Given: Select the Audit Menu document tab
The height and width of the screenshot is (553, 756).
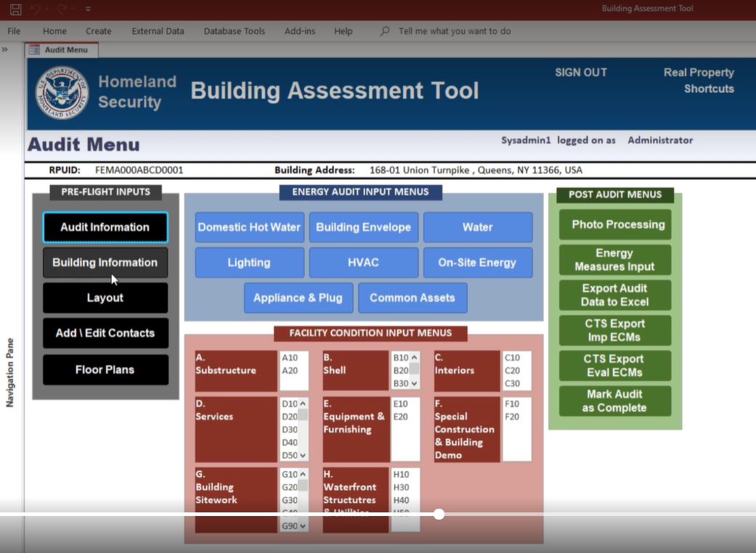Looking at the screenshot, I should coord(62,49).
